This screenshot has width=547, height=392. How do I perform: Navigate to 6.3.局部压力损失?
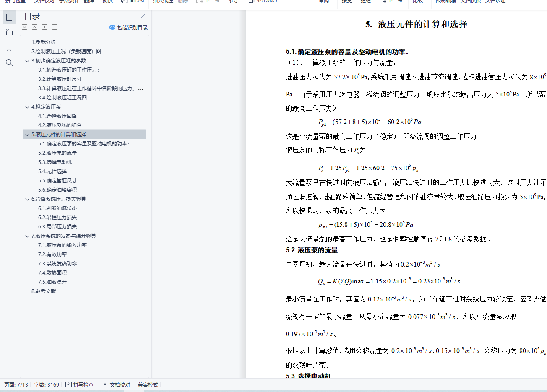[57, 227]
